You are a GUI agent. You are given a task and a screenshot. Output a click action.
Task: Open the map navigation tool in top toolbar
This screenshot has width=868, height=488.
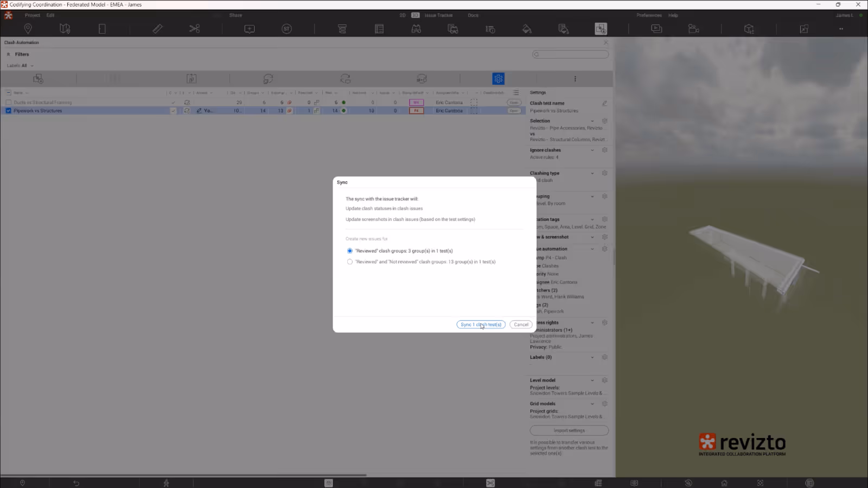[x=65, y=29]
